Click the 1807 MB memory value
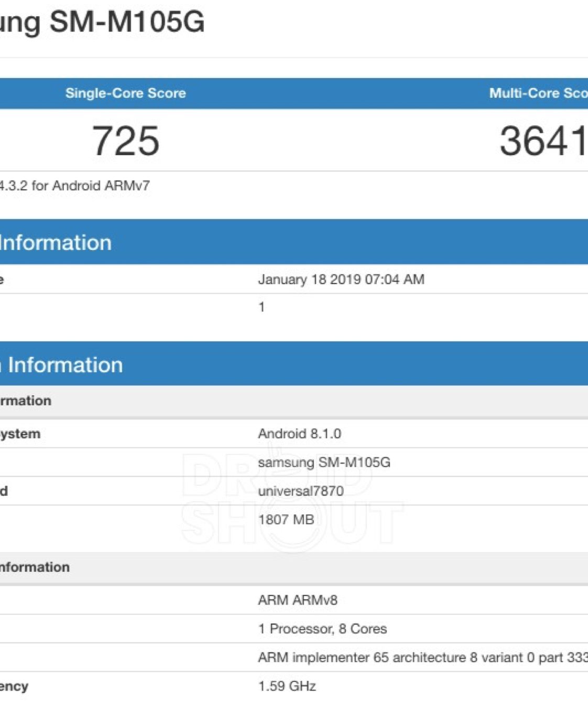588x705 pixels. [286, 519]
